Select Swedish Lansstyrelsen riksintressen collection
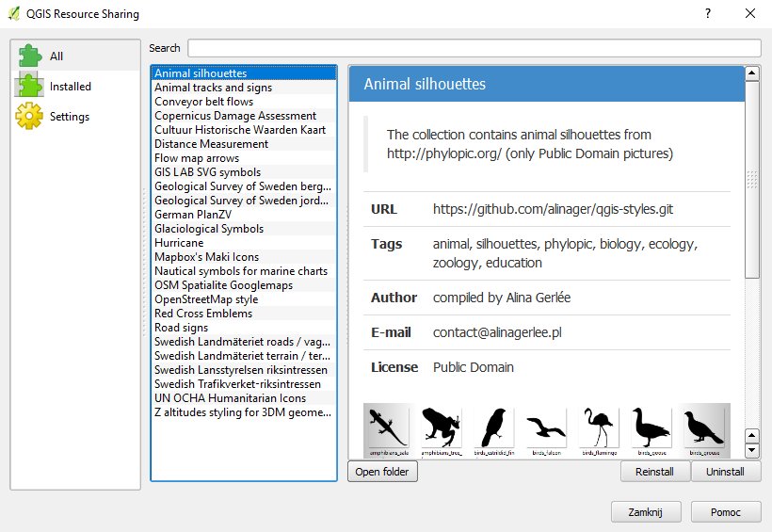The width and height of the screenshot is (772, 532). coord(244,370)
